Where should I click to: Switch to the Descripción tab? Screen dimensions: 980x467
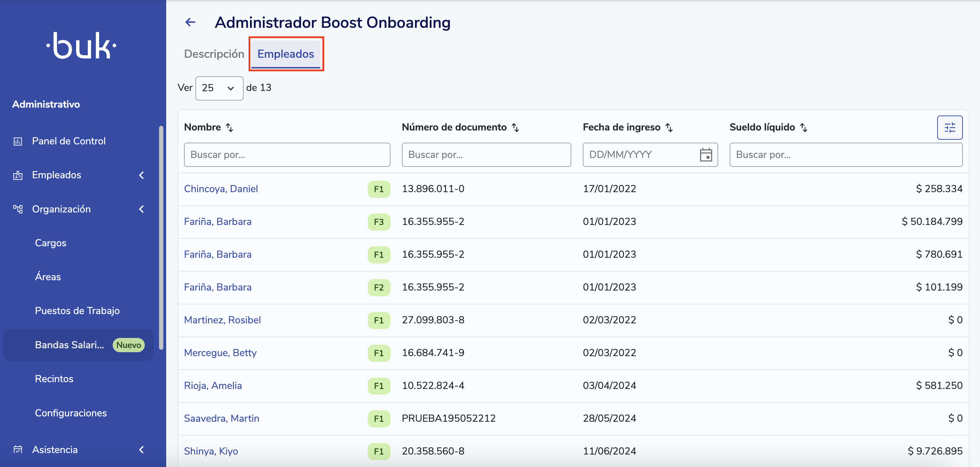point(214,54)
